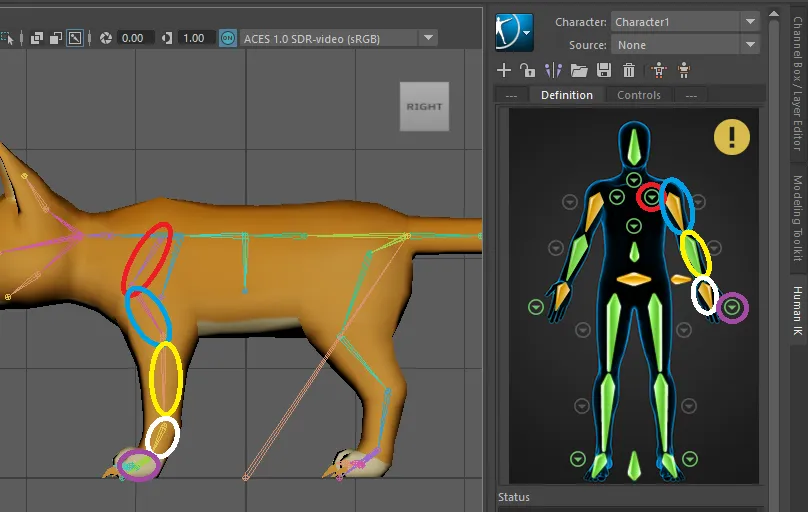Click the gamma value field 1.00
The image size is (808, 512).
[196, 38]
